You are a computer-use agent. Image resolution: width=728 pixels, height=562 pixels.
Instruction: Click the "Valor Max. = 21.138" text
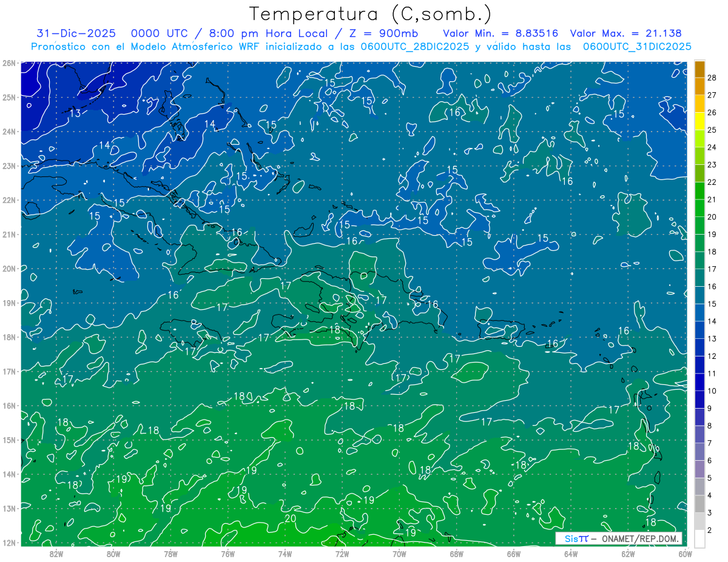click(x=626, y=33)
